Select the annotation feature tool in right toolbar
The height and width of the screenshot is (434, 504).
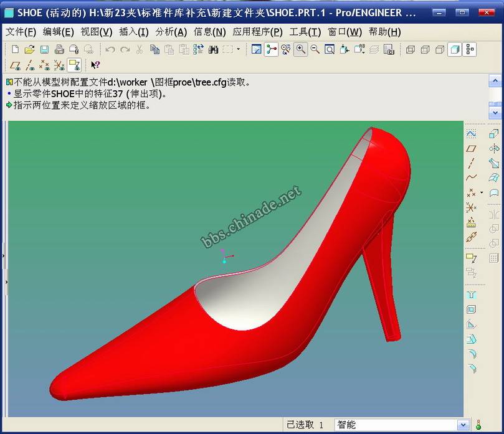pyautogui.click(x=471, y=258)
